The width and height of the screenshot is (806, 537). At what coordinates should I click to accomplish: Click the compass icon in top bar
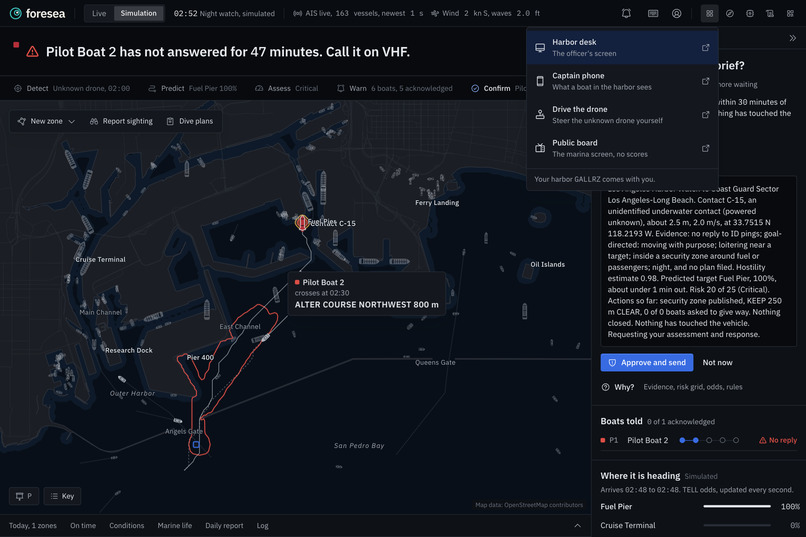(x=729, y=13)
